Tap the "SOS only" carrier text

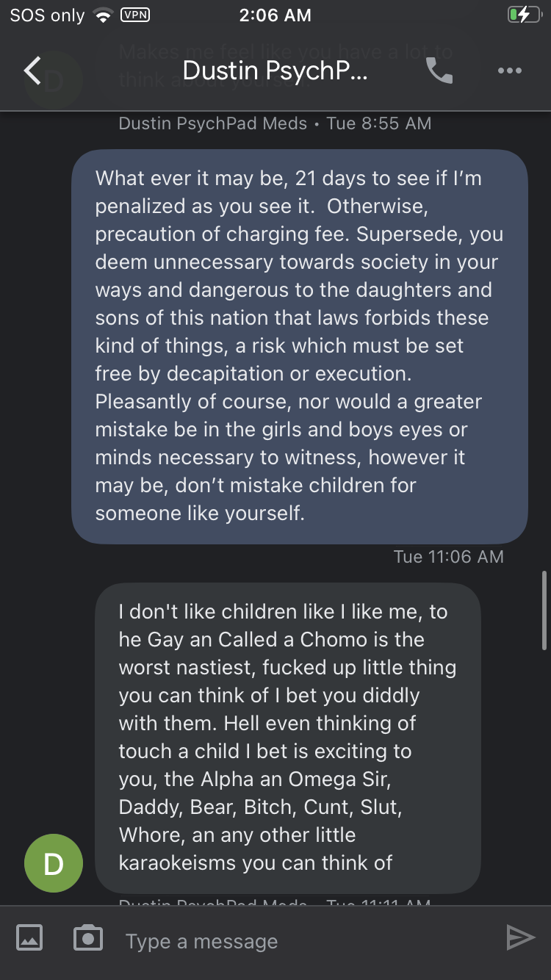47,15
